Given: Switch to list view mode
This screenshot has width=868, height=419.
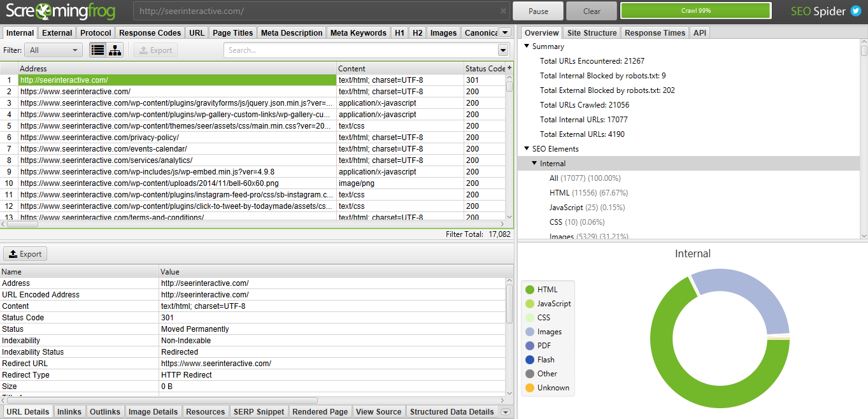Looking at the screenshot, I should pyautogui.click(x=97, y=50).
